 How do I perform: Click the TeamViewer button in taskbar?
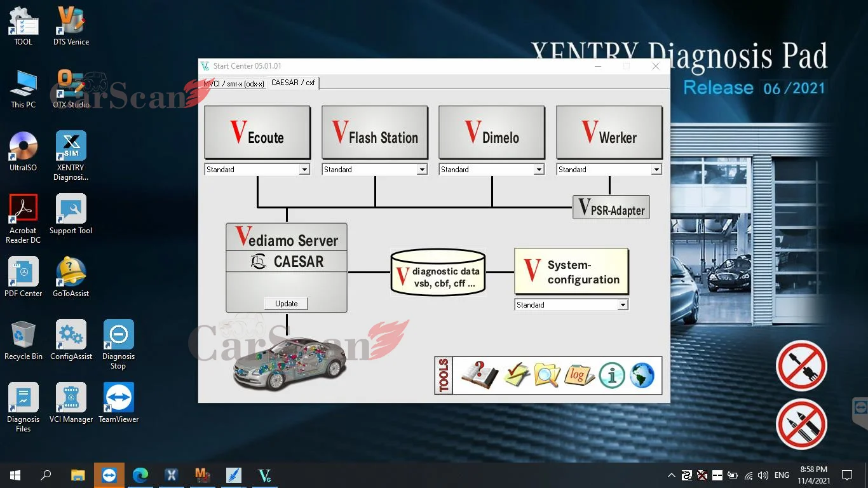109,475
